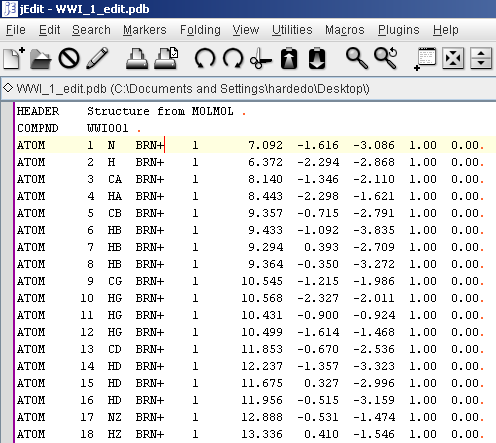Click the Copy clipboard up-arrow icon

click(x=289, y=58)
